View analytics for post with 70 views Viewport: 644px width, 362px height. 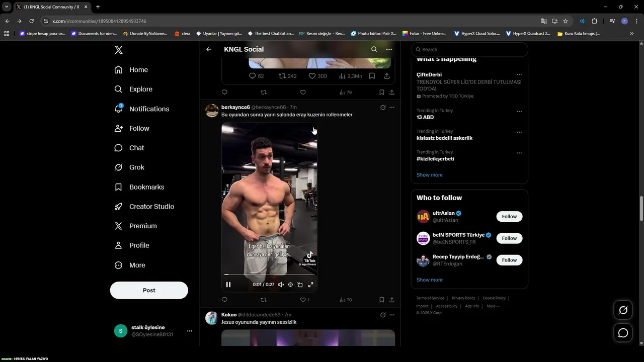(346, 300)
